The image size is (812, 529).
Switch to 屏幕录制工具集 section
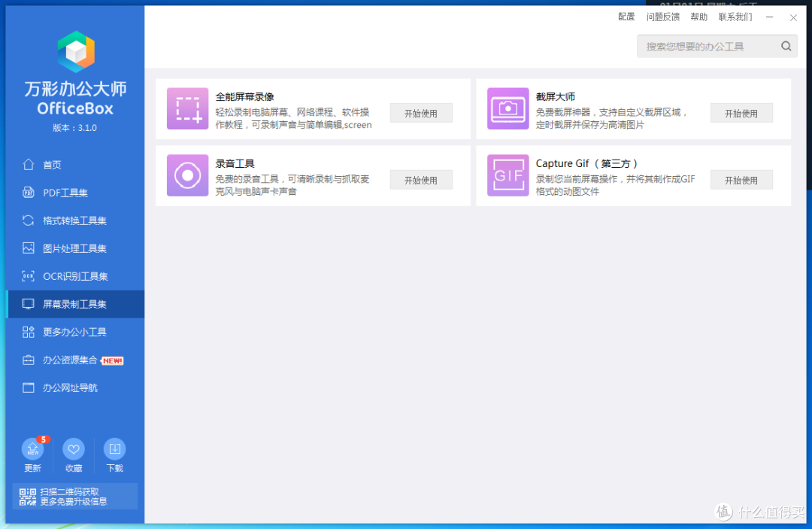coord(27,304)
